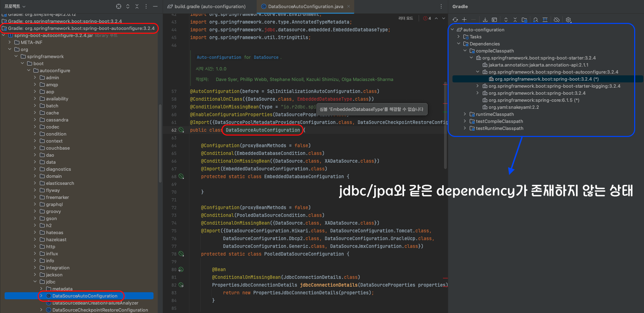Click jdbcConnectionDetails method name on line 82
Viewport: 644px width, 313px height.
(x=329, y=285)
